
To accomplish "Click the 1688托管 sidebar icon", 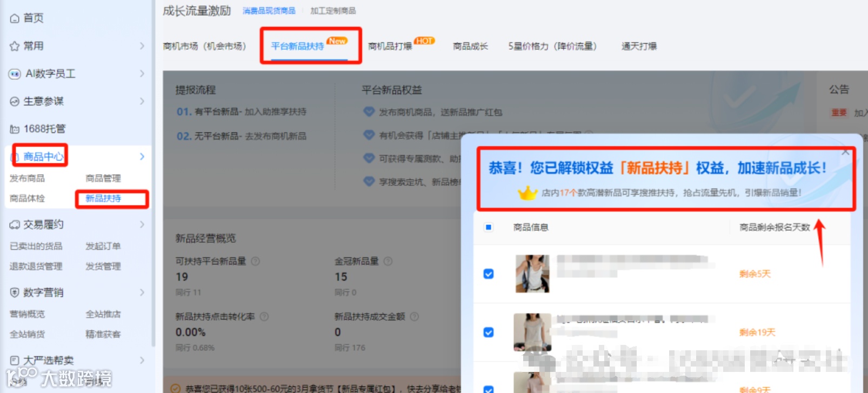I will click(x=15, y=129).
